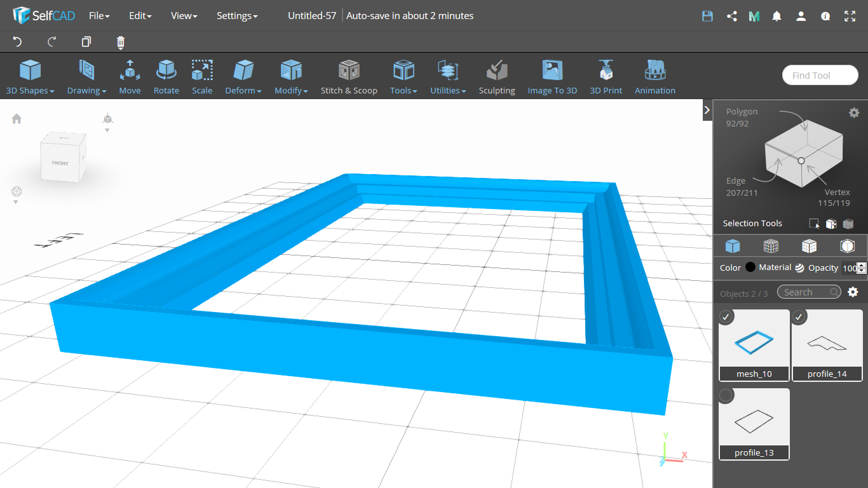868x488 pixels.
Task: Select the profile_13 thumbnail
Action: click(754, 424)
